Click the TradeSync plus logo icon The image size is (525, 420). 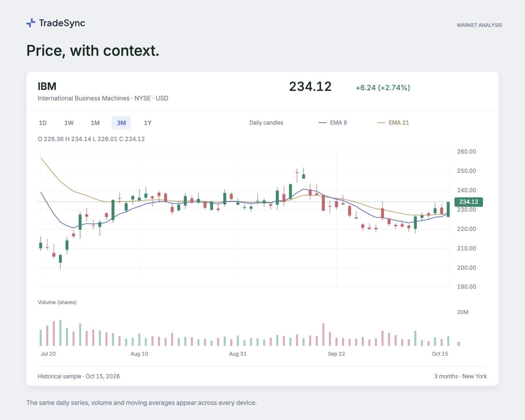tap(31, 23)
